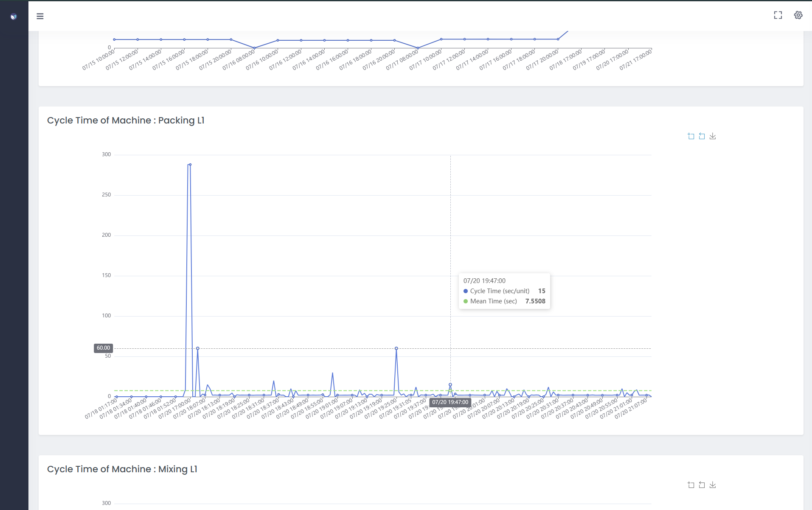Click the "07/20 21:07:00" x-axis label
812x510 pixels.
coord(631,409)
